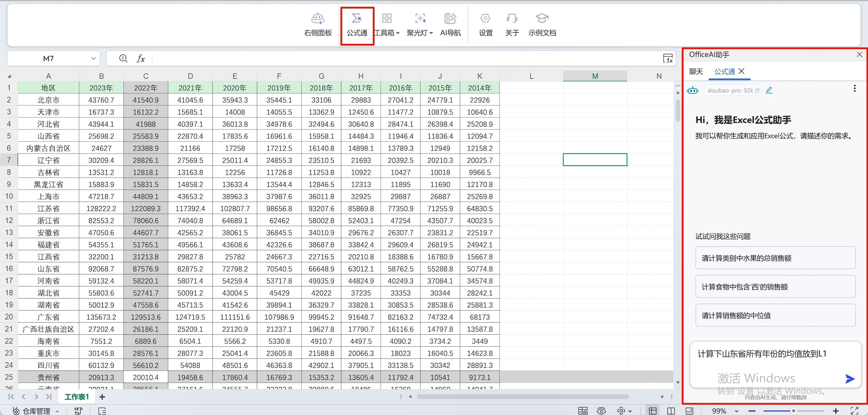Toggle the eye reading mode icon

pos(601,411)
